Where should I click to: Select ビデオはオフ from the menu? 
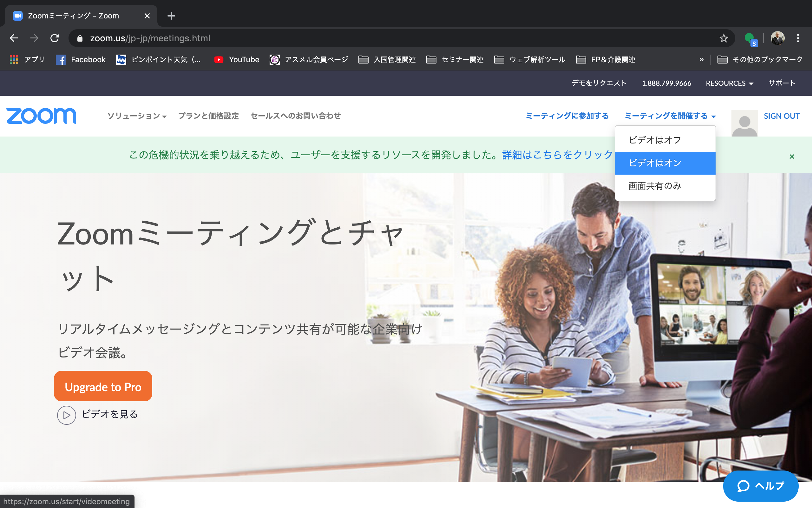coord(665,140)
